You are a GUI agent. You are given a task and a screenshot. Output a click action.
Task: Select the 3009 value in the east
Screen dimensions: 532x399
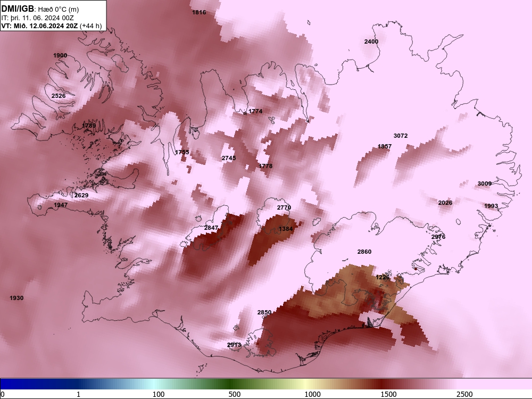pos(485,184)
